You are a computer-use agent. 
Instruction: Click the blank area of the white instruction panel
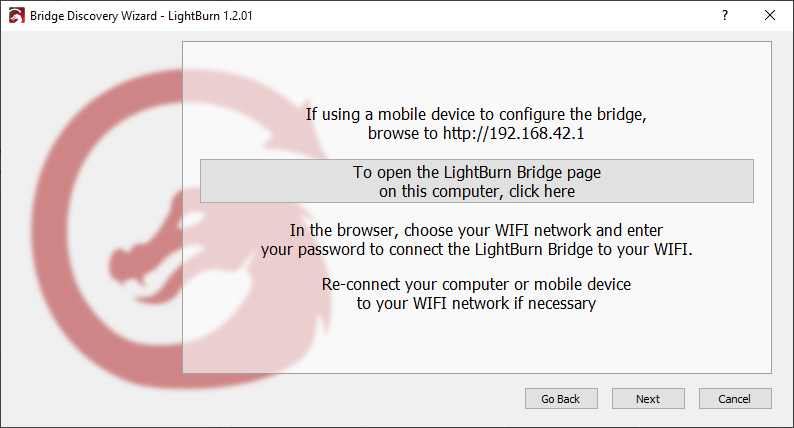pos(476,345)
